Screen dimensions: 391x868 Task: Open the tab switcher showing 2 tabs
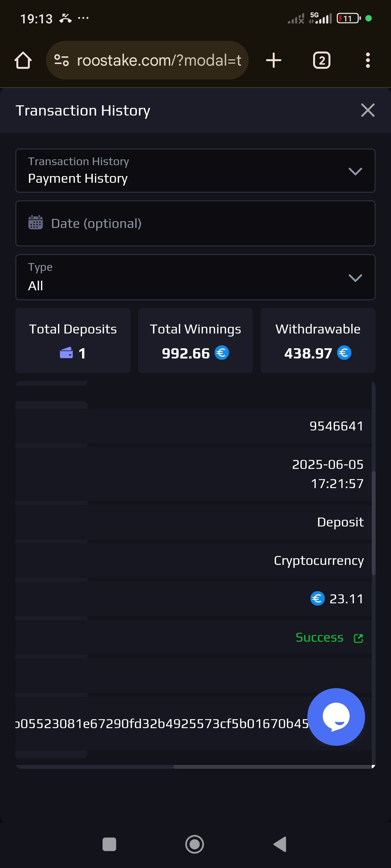click(x=321, y=60)
